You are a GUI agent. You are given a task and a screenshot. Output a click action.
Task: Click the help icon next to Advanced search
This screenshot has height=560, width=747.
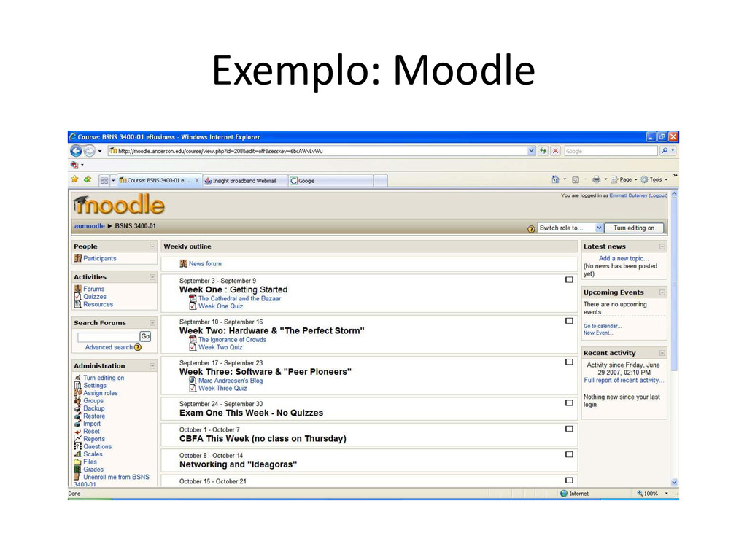pyautogui.click(x=138, y=347)
